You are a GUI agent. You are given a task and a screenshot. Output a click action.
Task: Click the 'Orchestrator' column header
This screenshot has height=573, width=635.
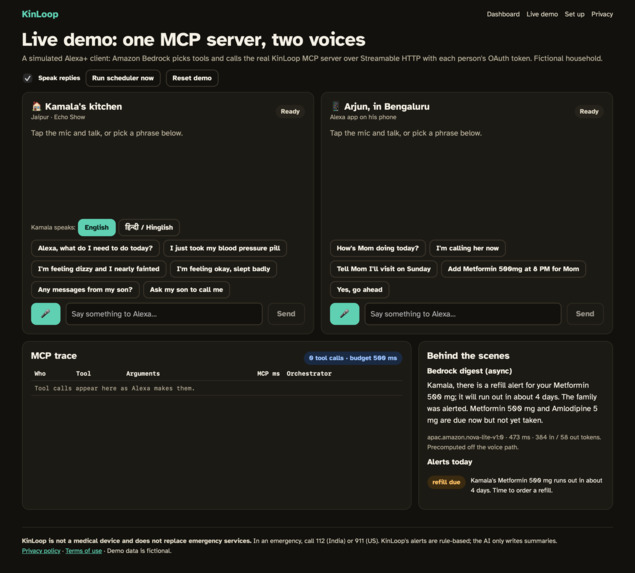click(x=309, y=374)
